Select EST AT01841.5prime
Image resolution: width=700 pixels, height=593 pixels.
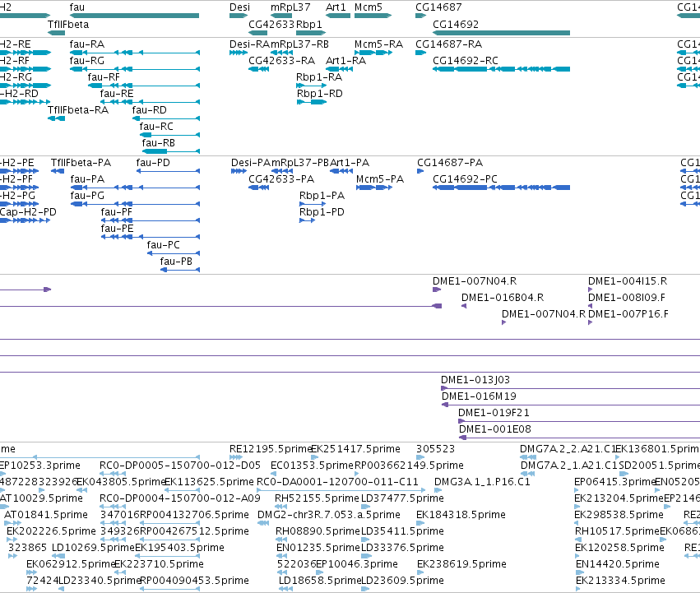[45, 514]
